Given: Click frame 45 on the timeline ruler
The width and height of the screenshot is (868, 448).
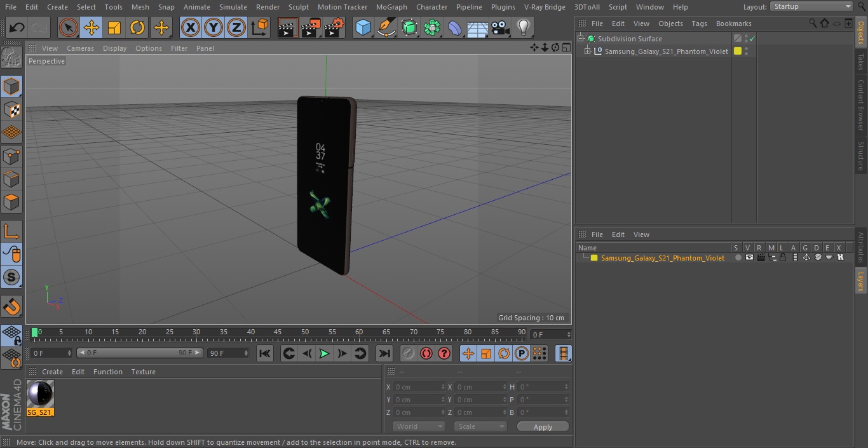Looking at the screenshot, I should tap(278, 332).
